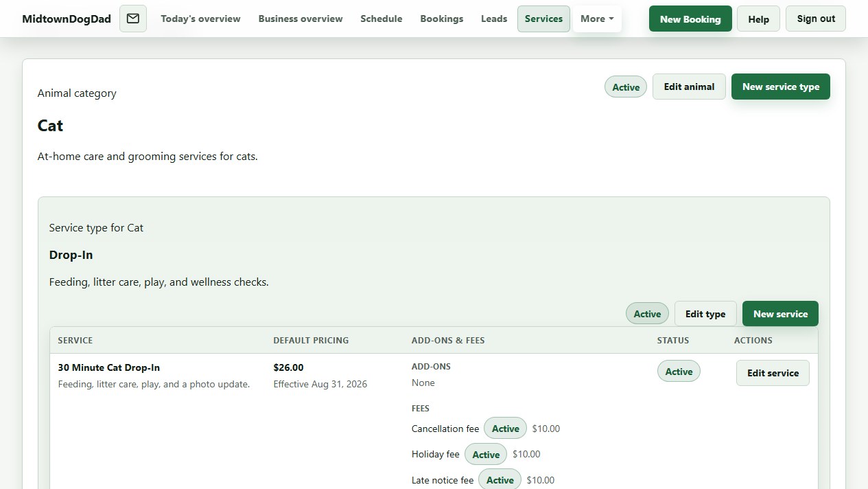Click the Holiday fee $10.00 amount
868x489 pixels.
[x=526, y=454]
